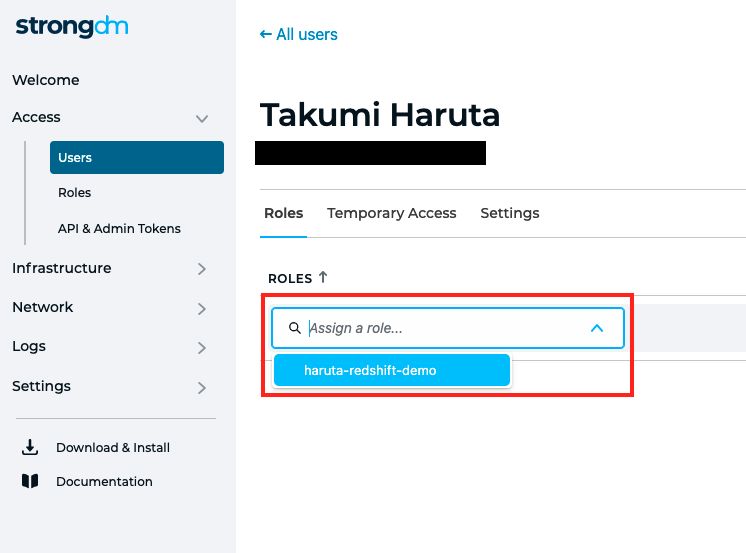Click the Download & Install arrow icon
The image size is (746, 553).
click(x=30, y=447)
